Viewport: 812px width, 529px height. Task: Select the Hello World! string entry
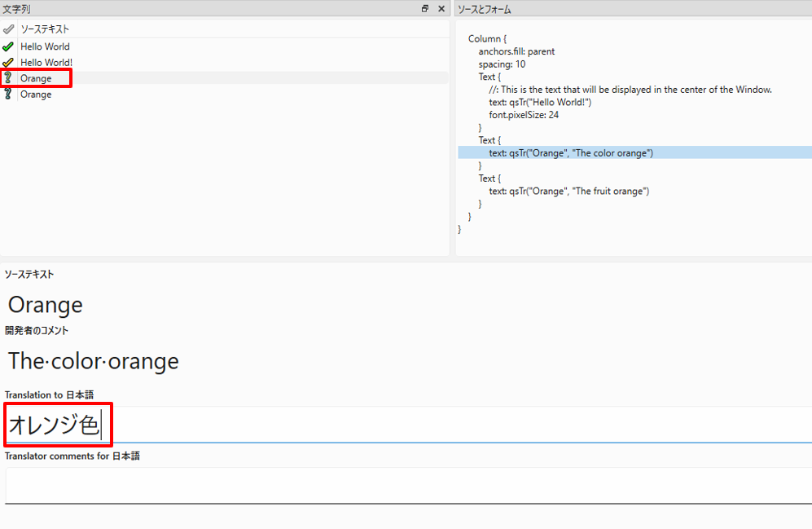coord(46,62)
